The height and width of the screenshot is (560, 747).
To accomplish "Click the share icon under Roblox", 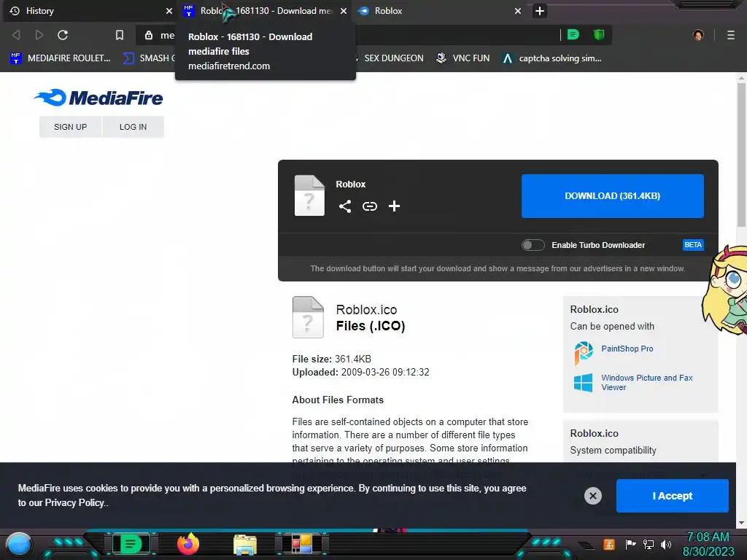I will (345, 206).
